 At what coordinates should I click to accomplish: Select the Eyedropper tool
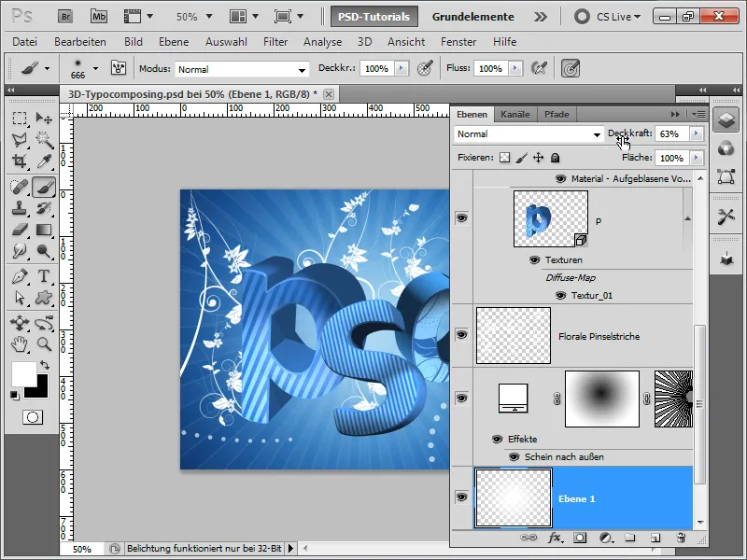click(x=44, y=161)
